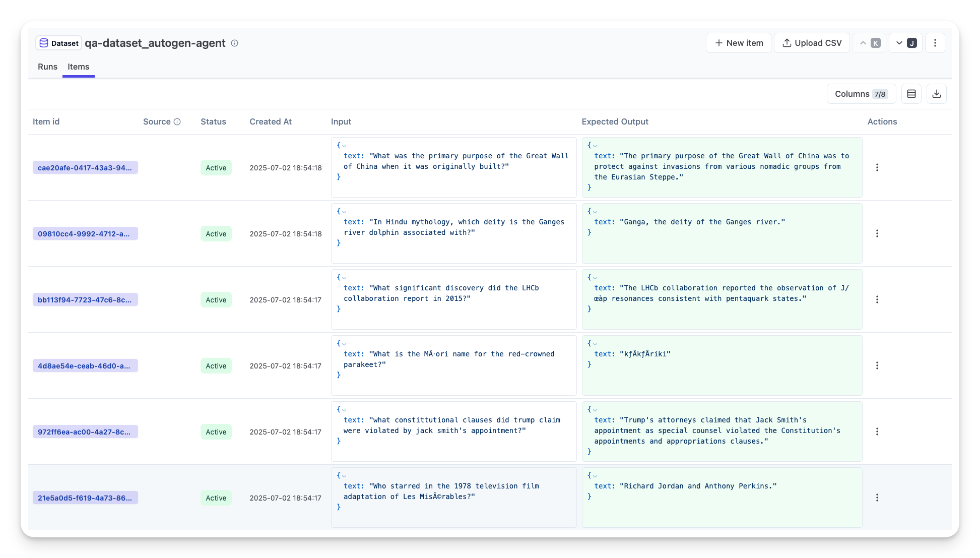980x558 pixels.
Task: Switch to the Runs tab
Action: [47, 67]
